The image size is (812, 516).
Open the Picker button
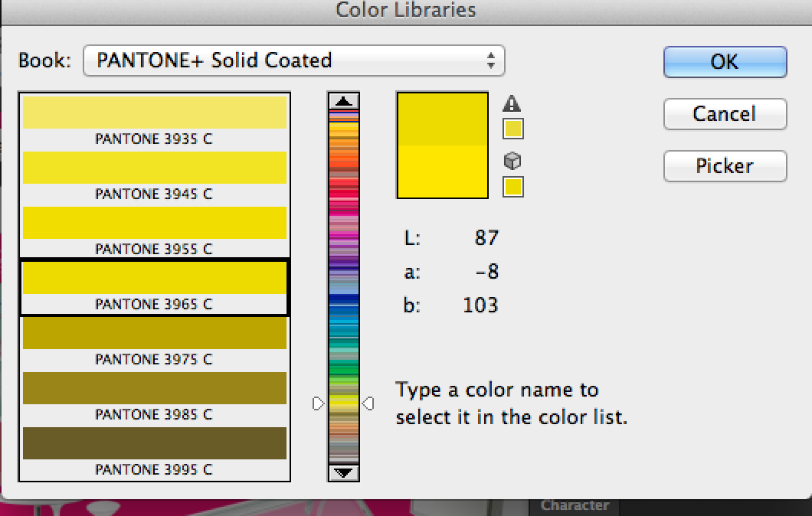click(x=725, y=166)
